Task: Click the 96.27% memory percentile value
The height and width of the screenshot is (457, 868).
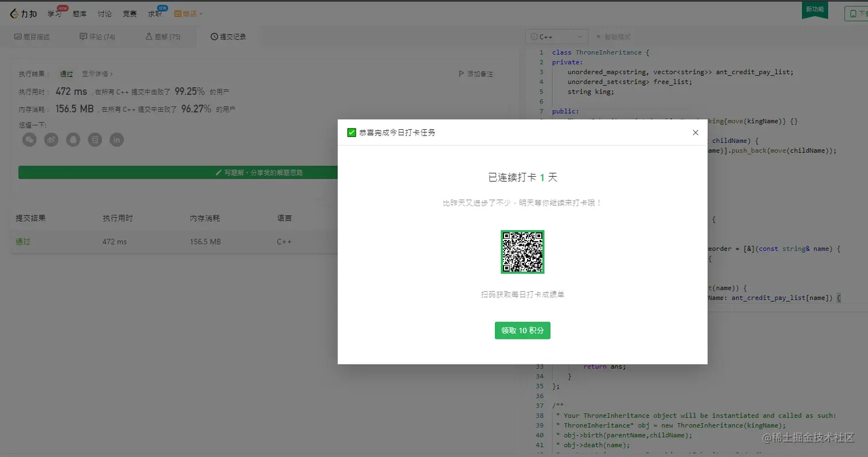Action: click(196, 109)
